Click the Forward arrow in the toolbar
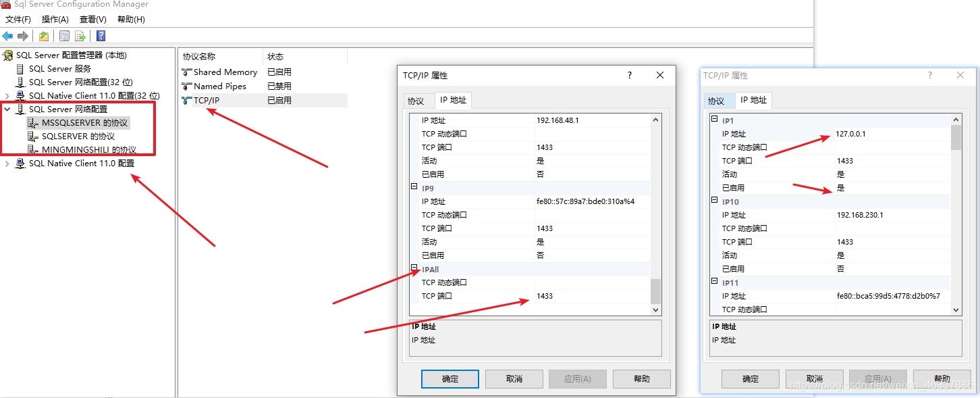This screenshot has width=980, height=398. pyautogui.click(x=23, y=36)
